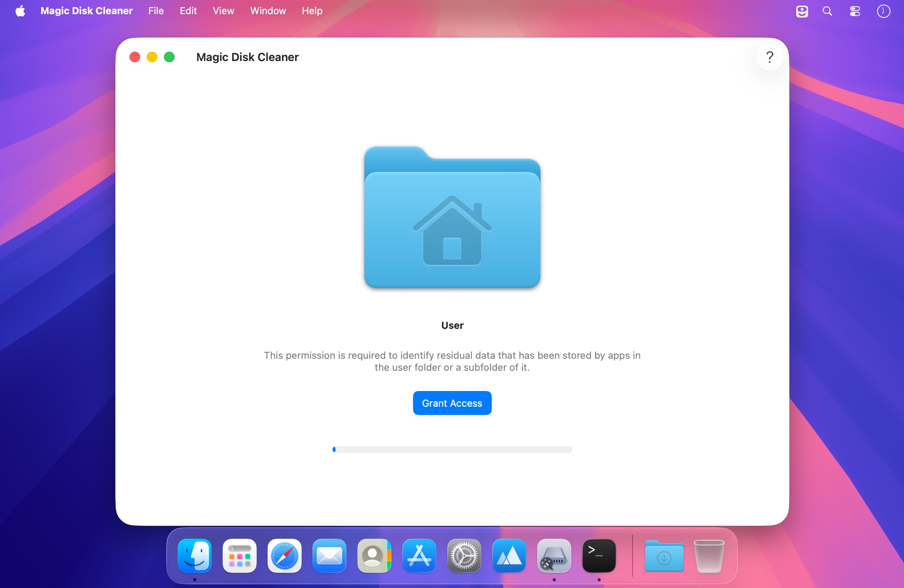
Task: Click the smiley face menu bar icon
Action: (802, 11)
